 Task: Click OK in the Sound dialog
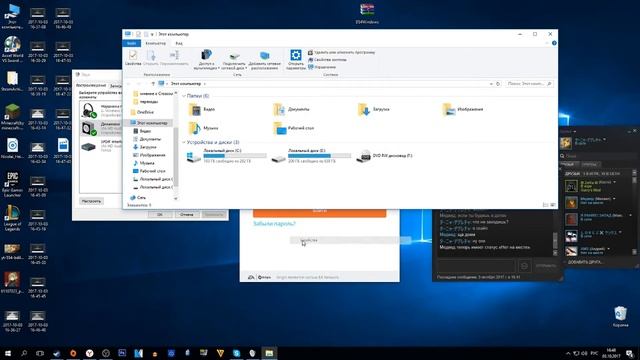[x=160, y=215]
